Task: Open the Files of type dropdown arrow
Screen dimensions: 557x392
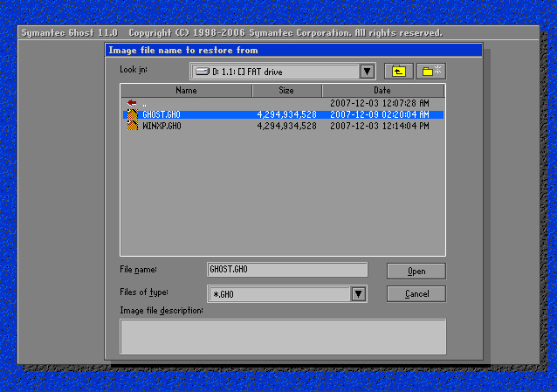Action: pyautogui.click(x=359, y=294)
